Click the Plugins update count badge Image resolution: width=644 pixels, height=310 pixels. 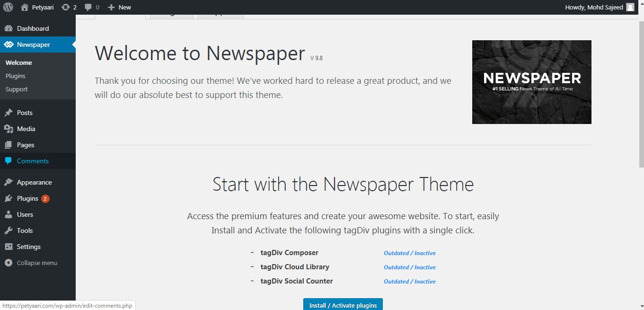[x=45, y=199]
